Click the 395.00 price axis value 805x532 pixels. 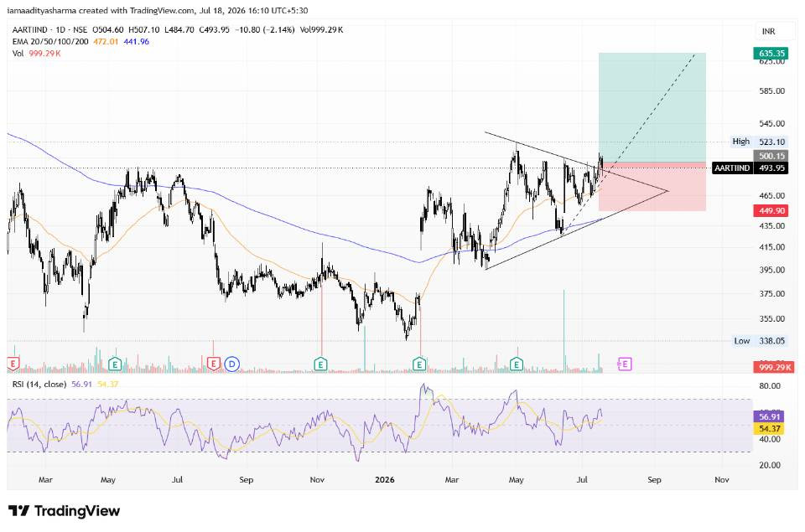(771, 270)
